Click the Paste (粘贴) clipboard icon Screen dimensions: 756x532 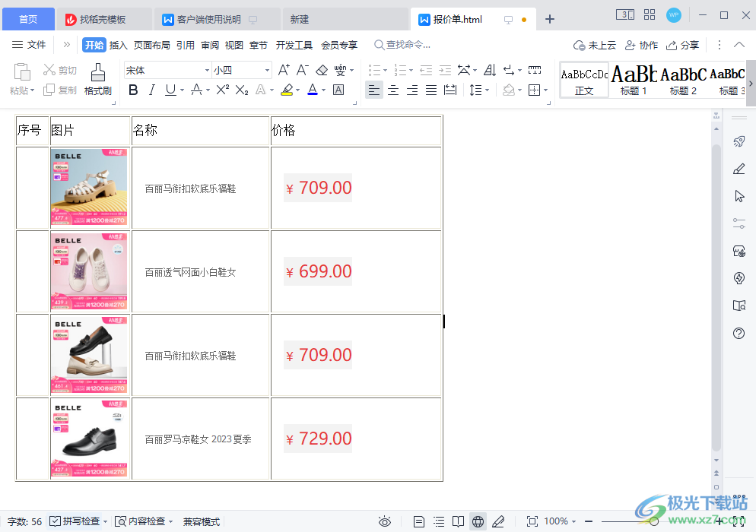point(22,72)
